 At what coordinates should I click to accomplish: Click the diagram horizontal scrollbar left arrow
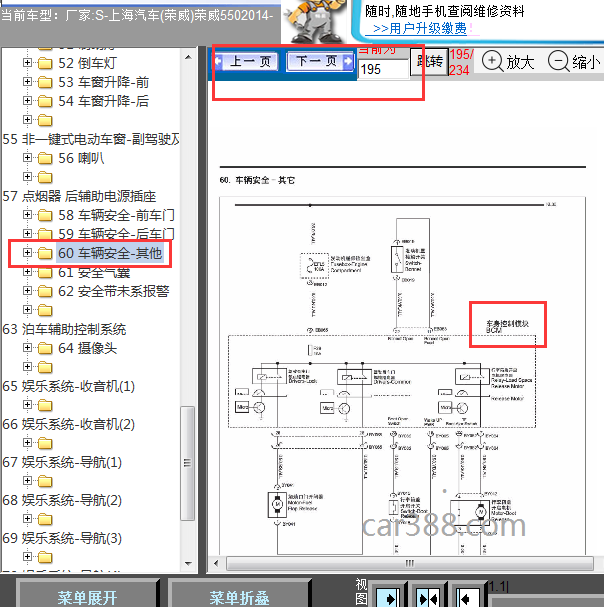coord(216,563)
